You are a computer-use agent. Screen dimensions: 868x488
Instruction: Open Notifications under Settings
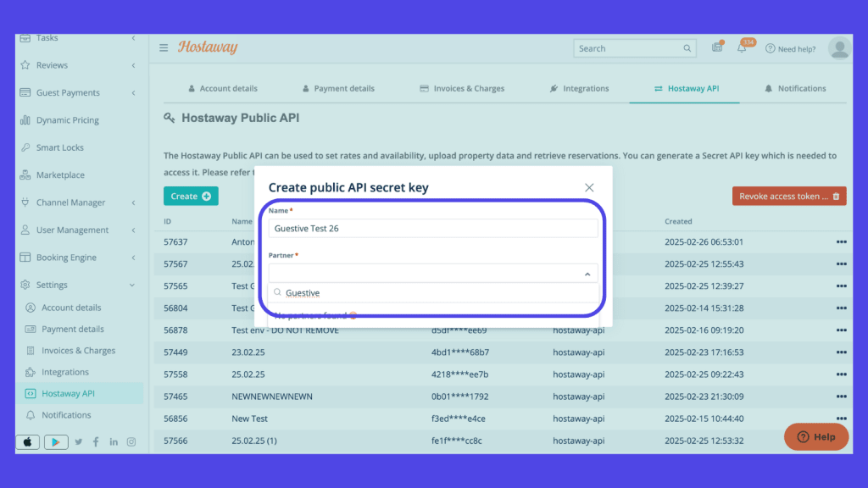[x=66, y=415]
